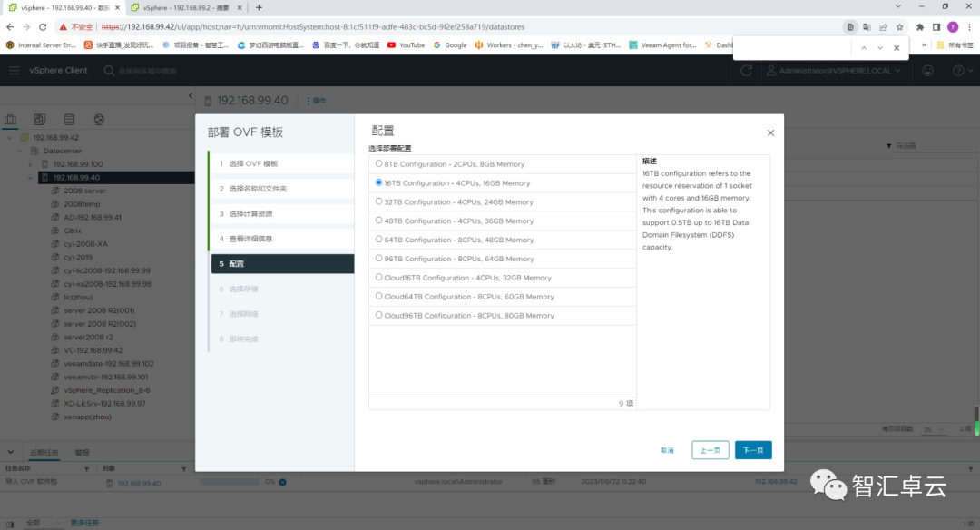Image resolution: width=980 pixels, height=530 pixels.
Task: Collapse the Datacenter tree node
Action: pyautogui.click(x=19, y=151)
